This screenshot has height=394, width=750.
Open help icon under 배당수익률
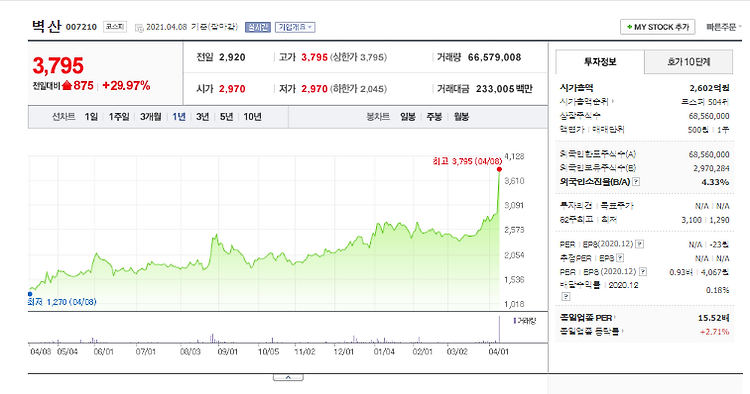pos(565,296)
